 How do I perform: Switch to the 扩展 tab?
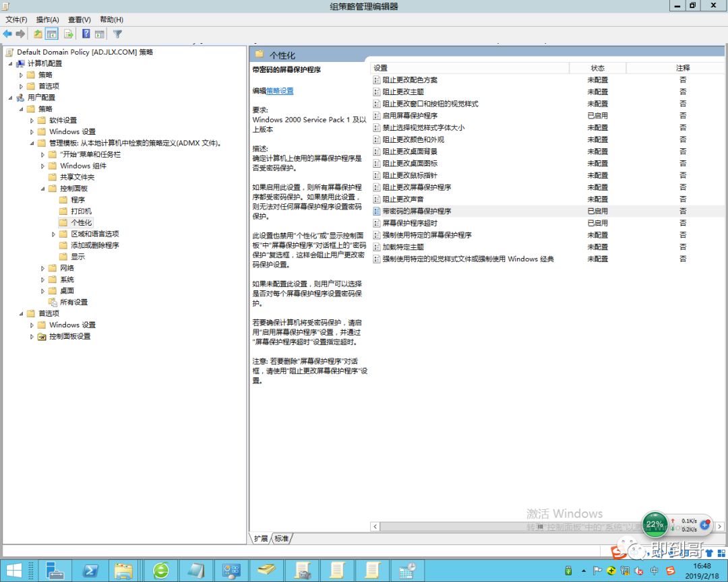[x=261, y=538]
